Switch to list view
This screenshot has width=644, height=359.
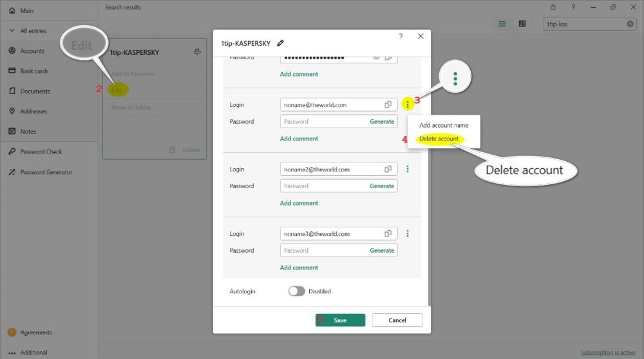pos(502,24)
